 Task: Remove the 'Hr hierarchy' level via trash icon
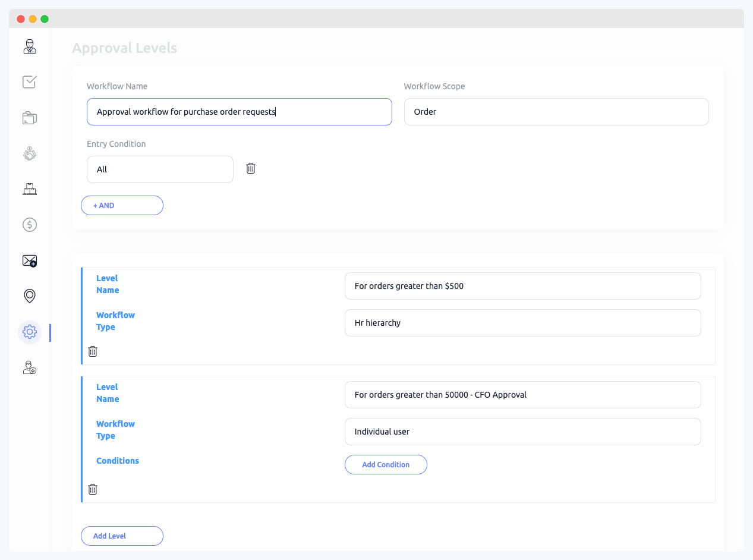[x=93, y=351]
